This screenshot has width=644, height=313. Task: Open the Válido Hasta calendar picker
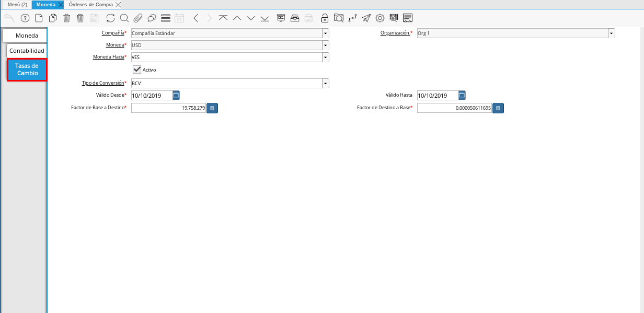pyautogui.click(x=462, y=95)
